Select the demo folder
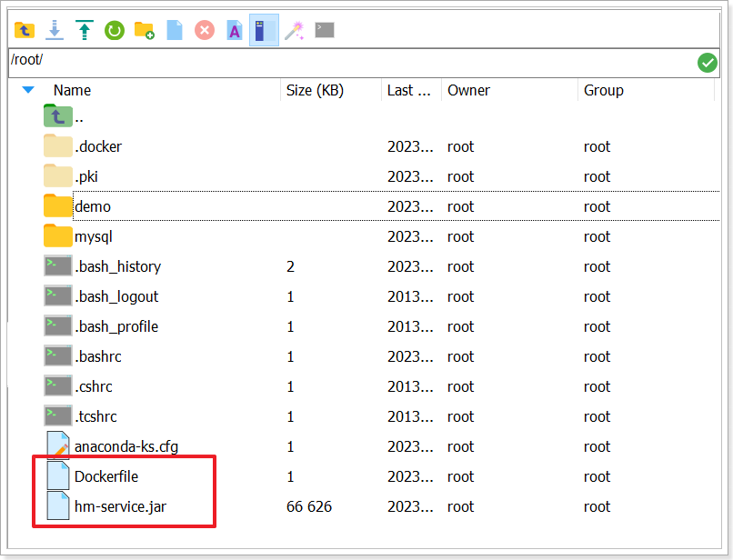Image resolution: width=733 pixels, height=560 pixels. (x=381, y=206)
